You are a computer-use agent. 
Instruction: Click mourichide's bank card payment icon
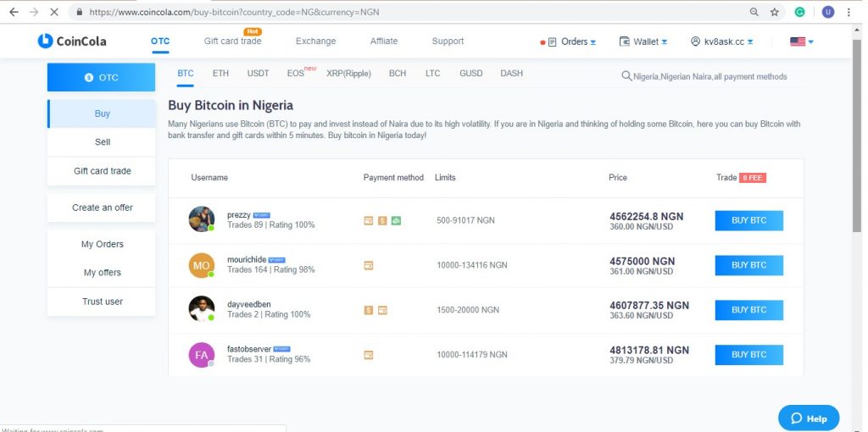(368, 265)
